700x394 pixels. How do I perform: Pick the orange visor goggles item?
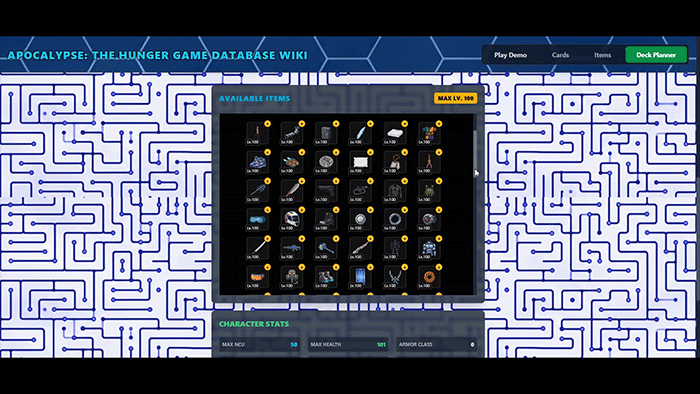[x=257, y=277]
